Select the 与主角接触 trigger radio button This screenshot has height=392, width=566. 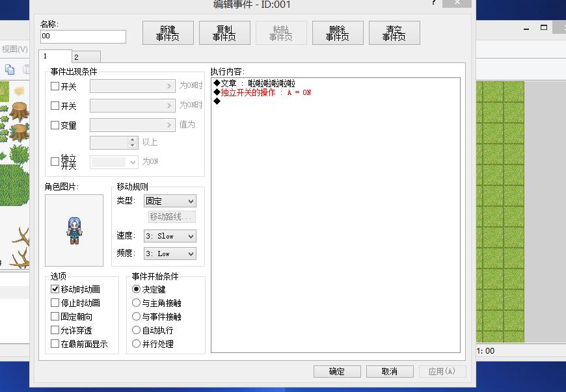pyautogui.click(x=136, y=302)
